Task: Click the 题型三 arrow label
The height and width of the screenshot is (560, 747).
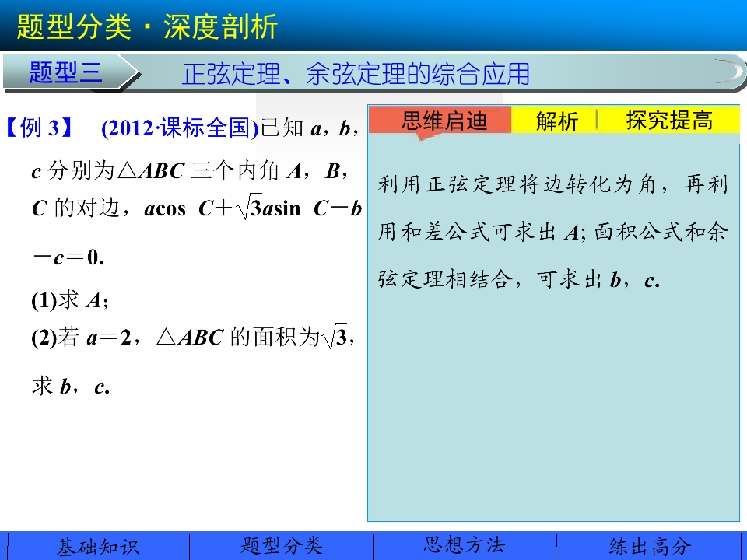Action: coord(67,73)
